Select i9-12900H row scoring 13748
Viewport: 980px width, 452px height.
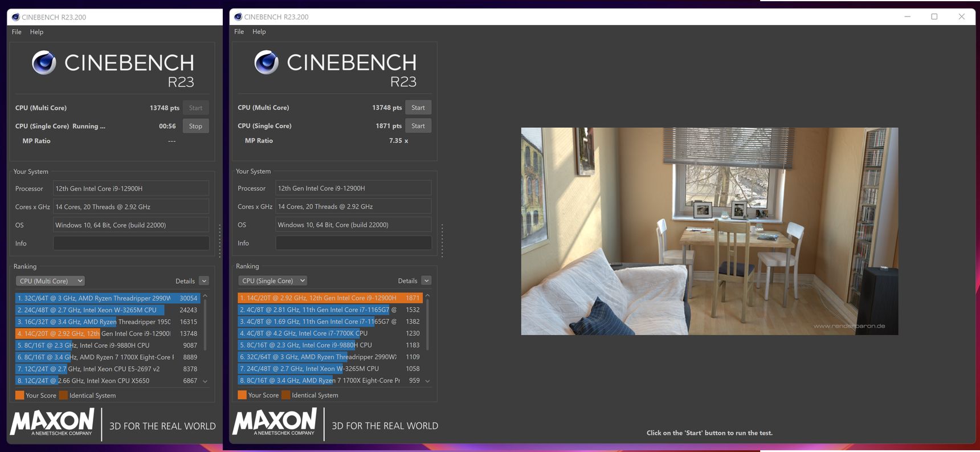108,333
